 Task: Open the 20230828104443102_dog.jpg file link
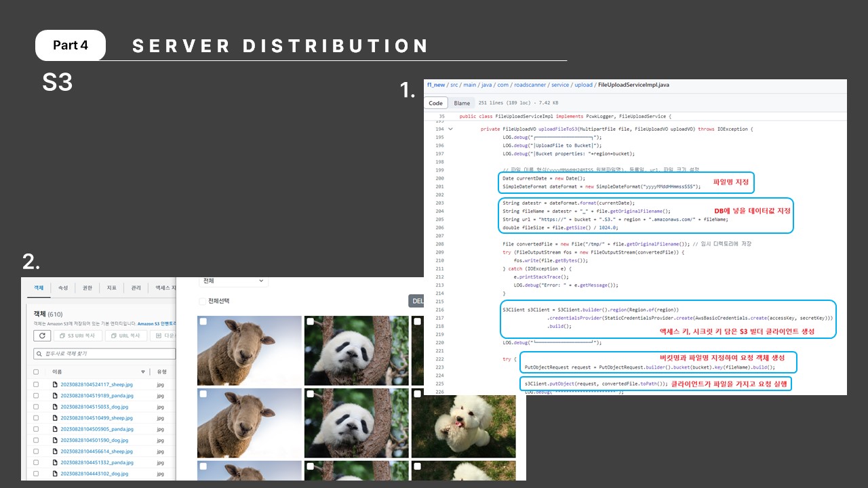click(94, 474)
